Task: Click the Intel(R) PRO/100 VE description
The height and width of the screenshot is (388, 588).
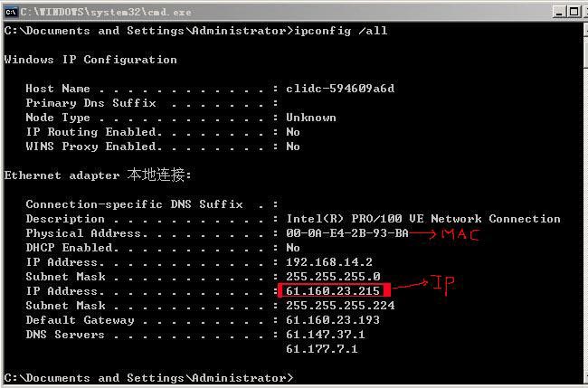Action: point(423,219)
